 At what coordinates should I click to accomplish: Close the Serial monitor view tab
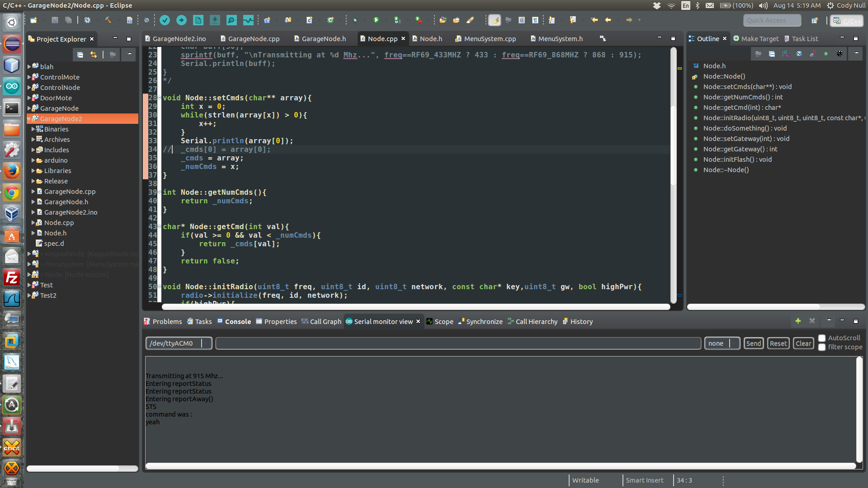[x=418, y=322]
